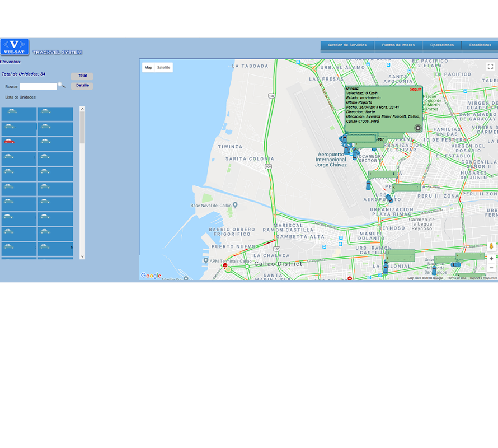Click the Seguir link in popup
This screenshot has height=448, width=498.
(415, 89)
